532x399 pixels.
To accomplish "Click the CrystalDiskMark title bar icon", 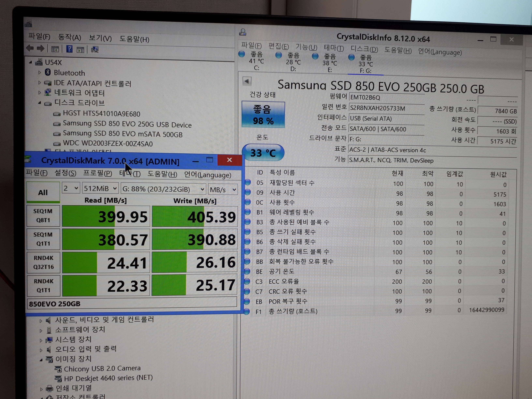I will pos(28,159).
